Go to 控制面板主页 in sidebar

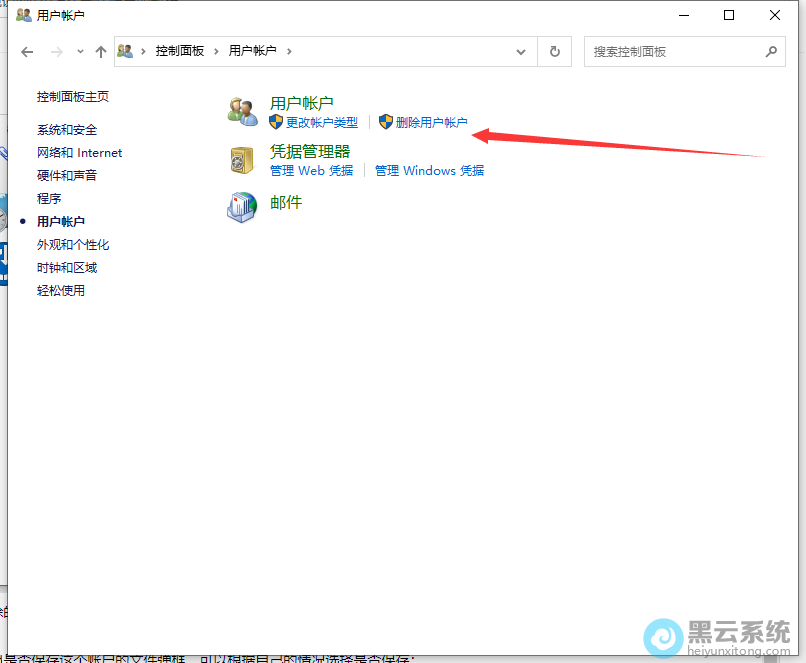click(73, 97)
